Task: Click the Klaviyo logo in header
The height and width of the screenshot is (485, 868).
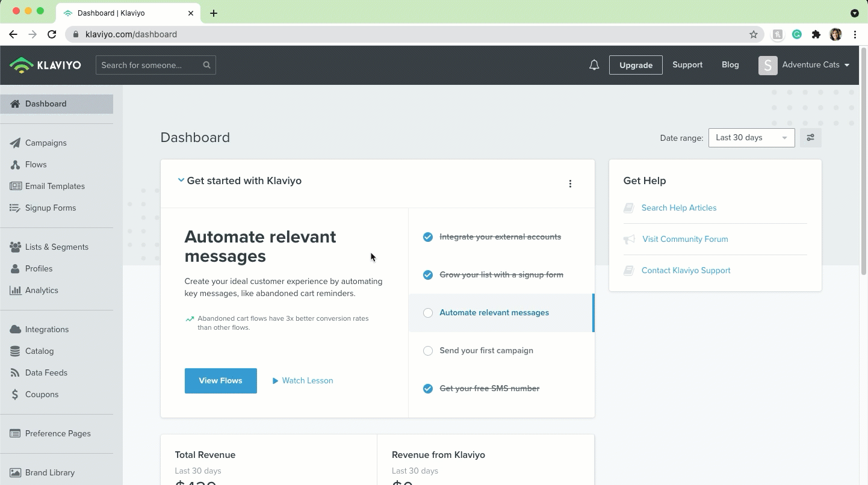Action: pyautogui.click(x=45, y=65)
